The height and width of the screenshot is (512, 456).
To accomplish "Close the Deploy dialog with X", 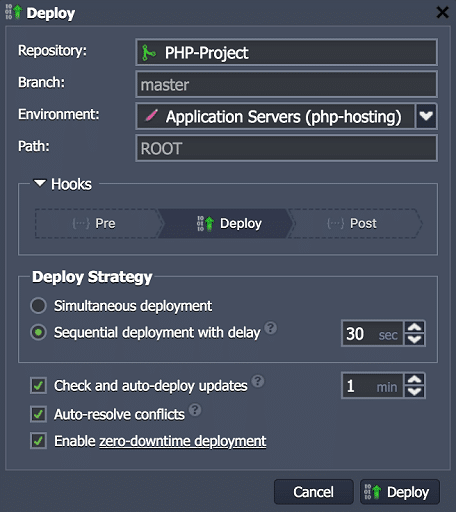I will click(442, 13).
